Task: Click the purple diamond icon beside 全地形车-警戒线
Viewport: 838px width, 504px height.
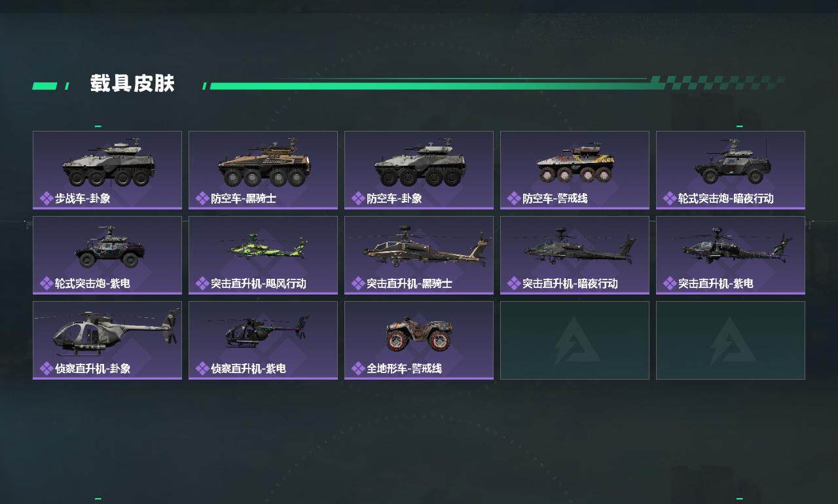Action: [x=358, y=369]
